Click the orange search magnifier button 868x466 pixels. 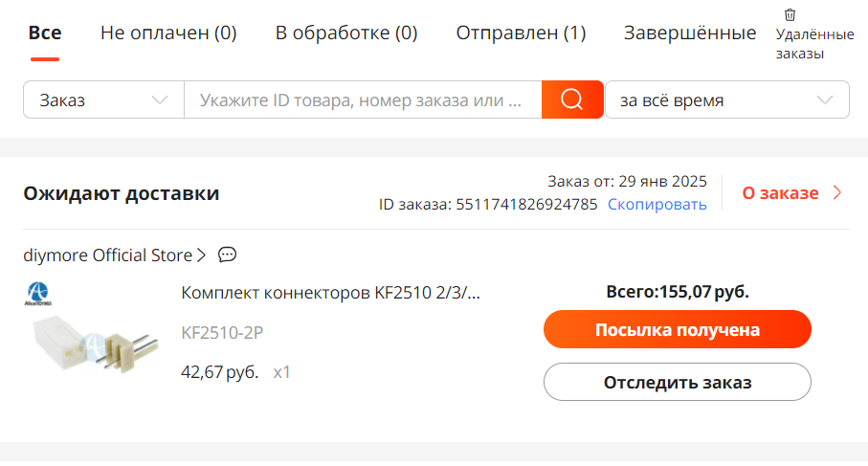pos(572,100)
